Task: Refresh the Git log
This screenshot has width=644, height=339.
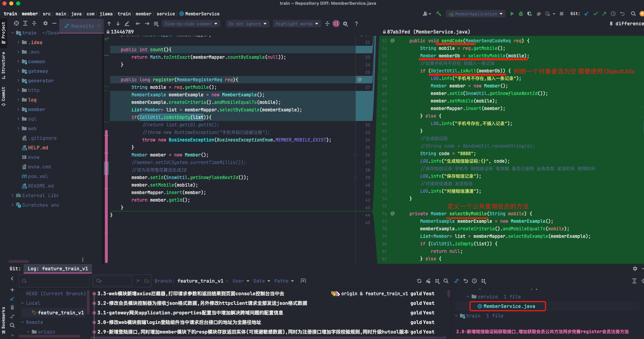Action: coord(419,281)
